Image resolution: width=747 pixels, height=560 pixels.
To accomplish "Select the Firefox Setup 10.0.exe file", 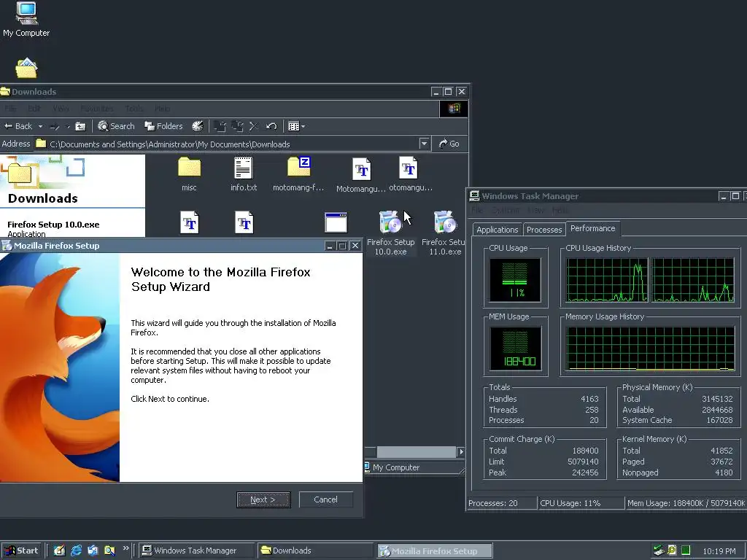I will pyautogui.click(x=391, y=233).
